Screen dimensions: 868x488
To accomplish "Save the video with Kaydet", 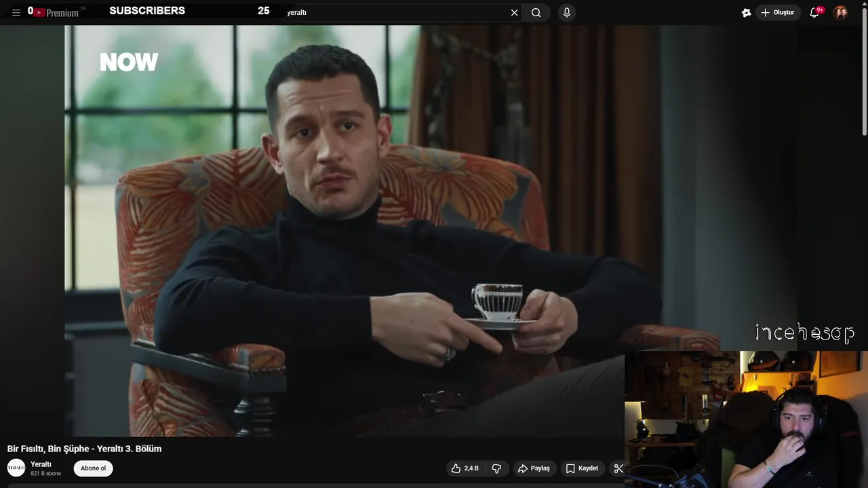I will coord(583,468).
